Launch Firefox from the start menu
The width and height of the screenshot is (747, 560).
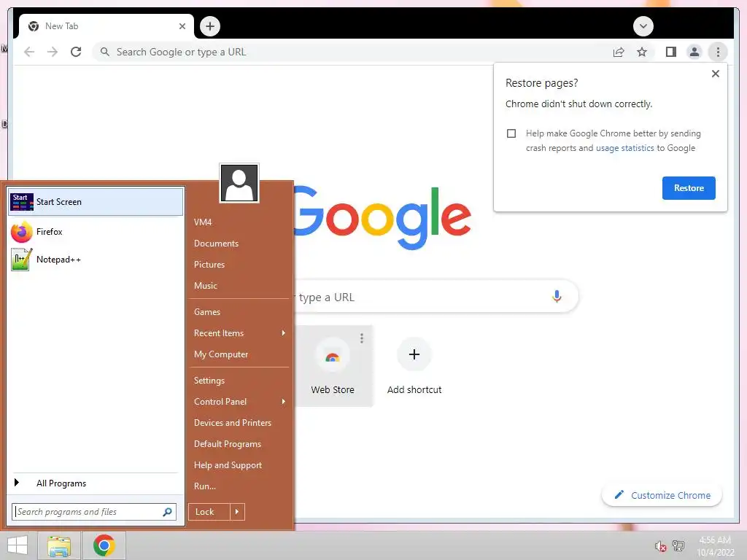[96, 232]
